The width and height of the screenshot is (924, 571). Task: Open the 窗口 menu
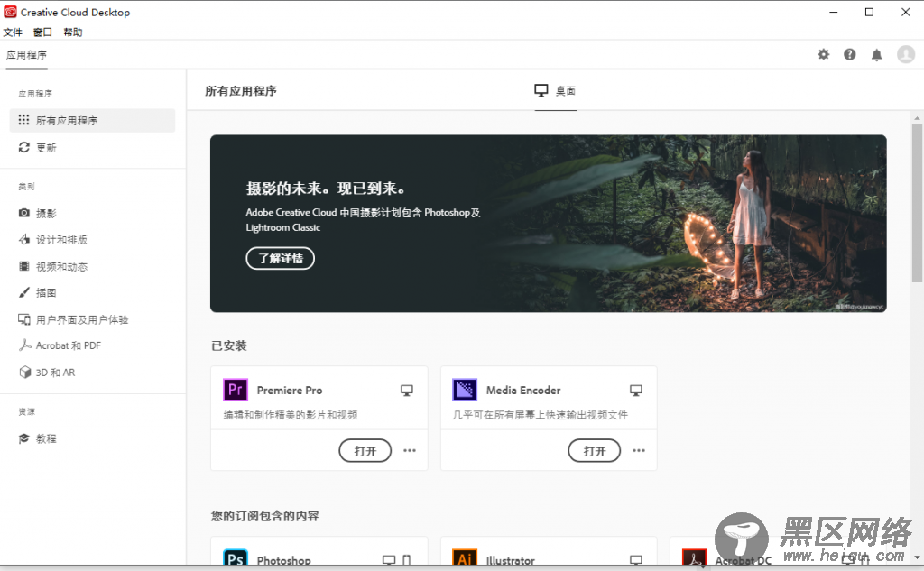(42, 32)
